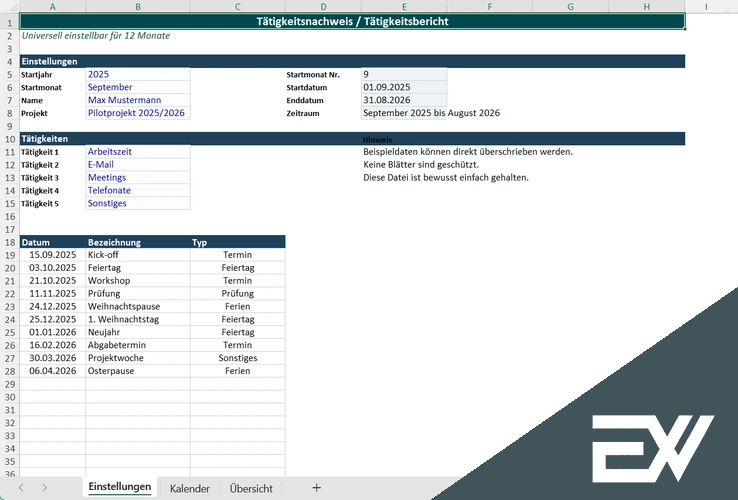Select the Kick-off entry in Bezeichnung column
Image resolution: width=738 pixels, height=500 pixels.
pos(137,255)
